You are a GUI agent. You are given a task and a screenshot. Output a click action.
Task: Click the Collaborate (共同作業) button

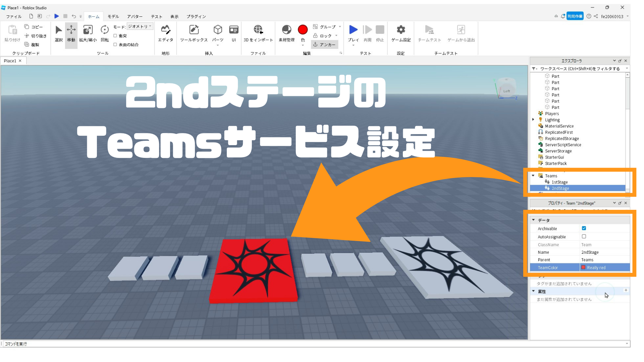click(575, 16)
